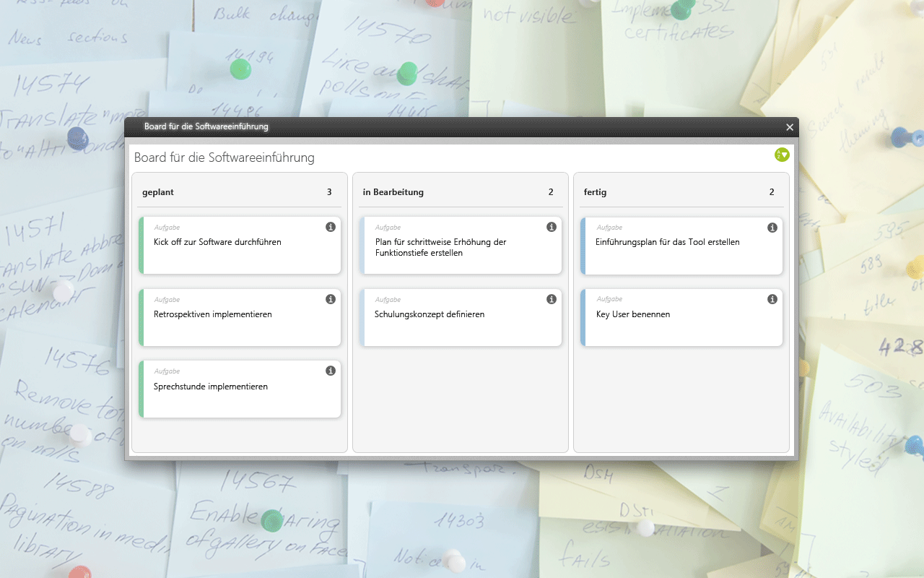Click the Board für die Softwareeinführung heading
Viewport: 924px width, 578px height.
[x=225, y=158]
